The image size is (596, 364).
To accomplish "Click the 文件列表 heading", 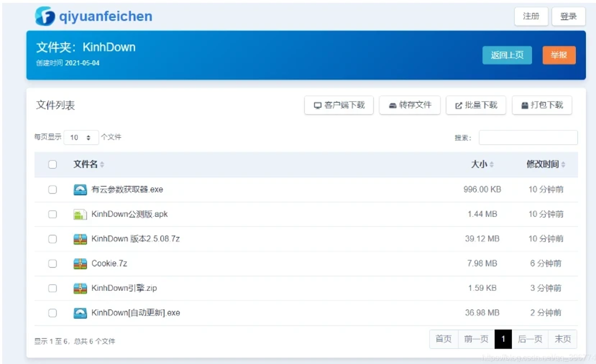I will 55,105.
